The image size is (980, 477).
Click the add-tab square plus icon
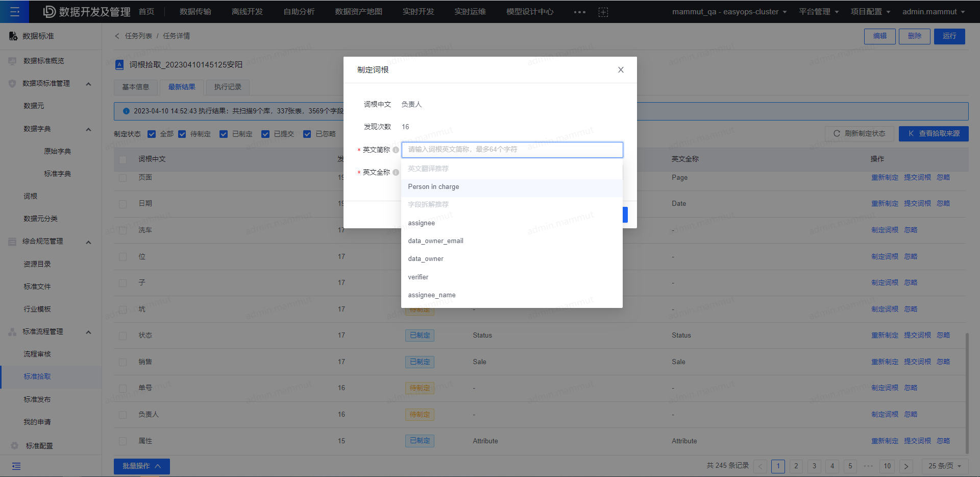[x=603, y=12]
